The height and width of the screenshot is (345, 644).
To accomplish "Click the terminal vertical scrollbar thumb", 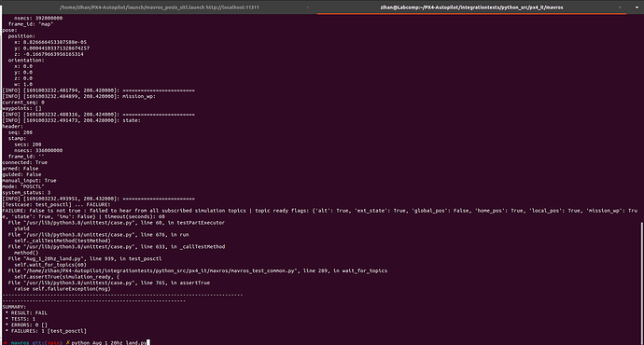I will click(642, 283).
